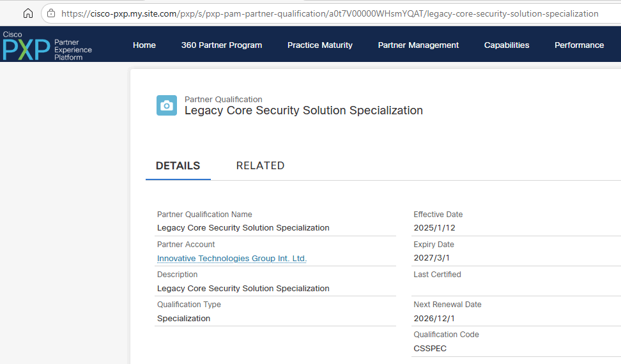The height and width of the screenshot is (364, 621).
Task: Focus the browser URL address bar
Action: [330, 13]
